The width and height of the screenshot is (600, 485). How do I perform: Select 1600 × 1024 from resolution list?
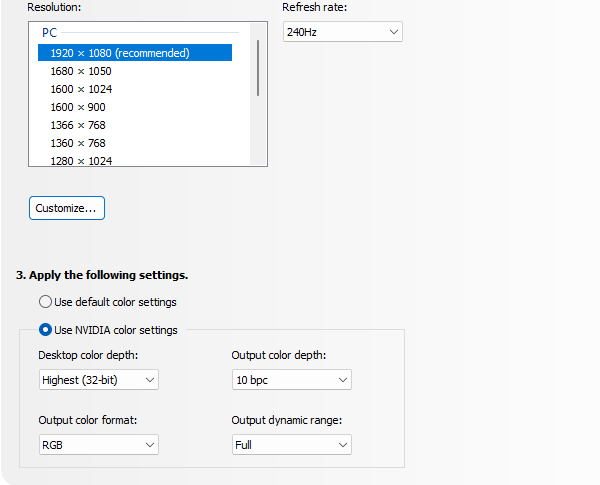point(81,89)
